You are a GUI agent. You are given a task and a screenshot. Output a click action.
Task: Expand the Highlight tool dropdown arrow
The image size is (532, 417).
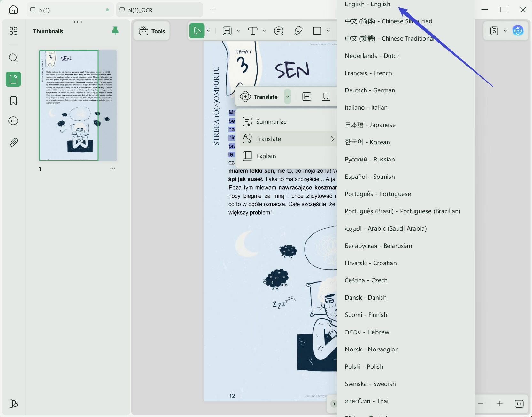point(238,31)
